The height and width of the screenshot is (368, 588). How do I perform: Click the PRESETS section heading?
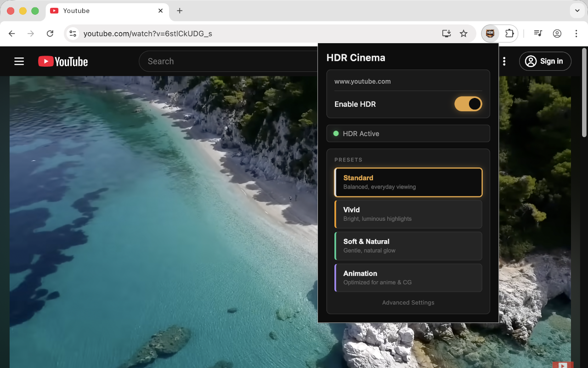click(x=348, y=160)
